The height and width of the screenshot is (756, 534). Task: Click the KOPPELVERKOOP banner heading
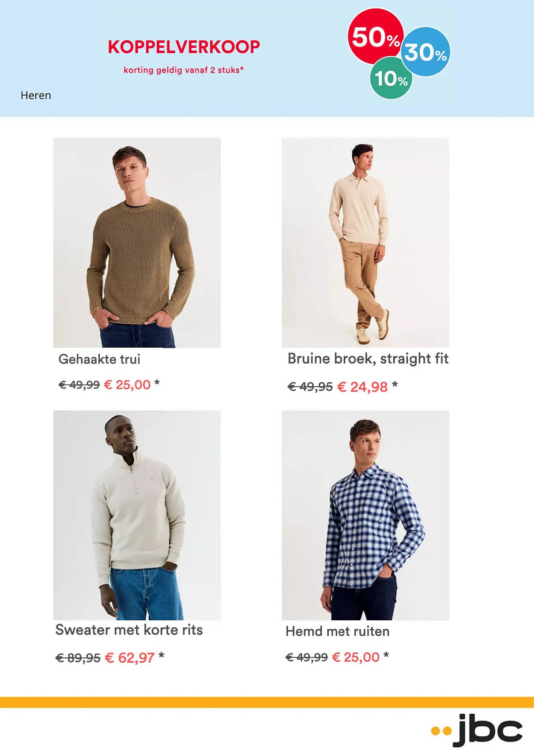pyautogui.click(x=184, y=47)
